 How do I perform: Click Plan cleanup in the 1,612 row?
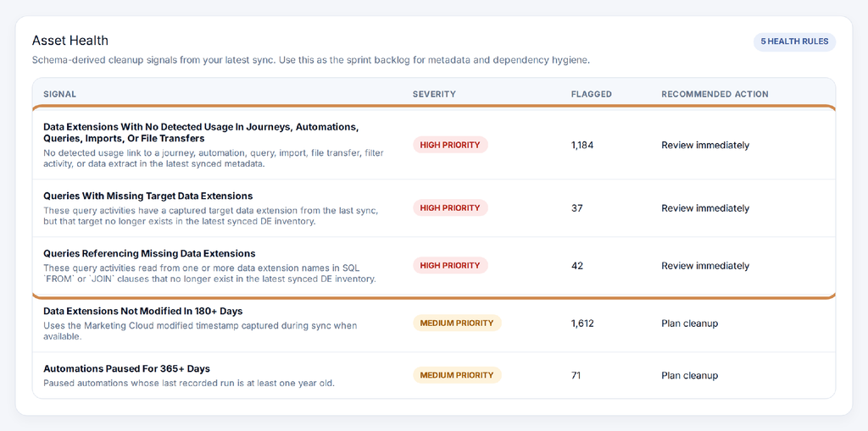[x=690, y=323]
